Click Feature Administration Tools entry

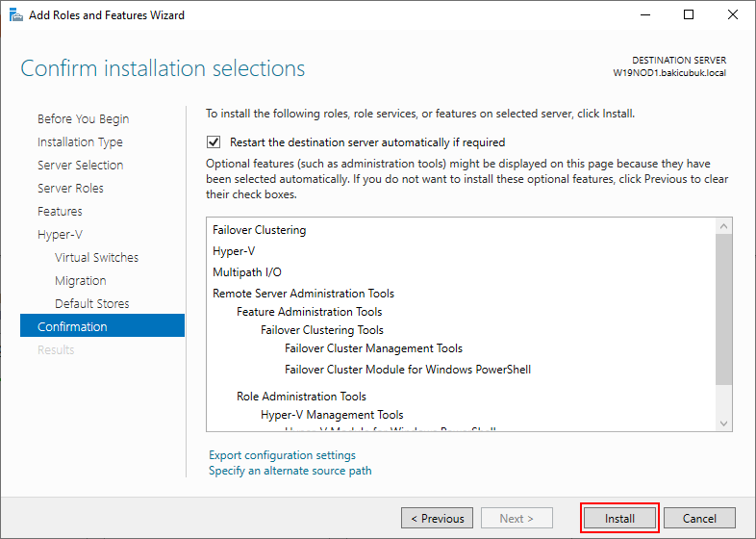point(309,312)
